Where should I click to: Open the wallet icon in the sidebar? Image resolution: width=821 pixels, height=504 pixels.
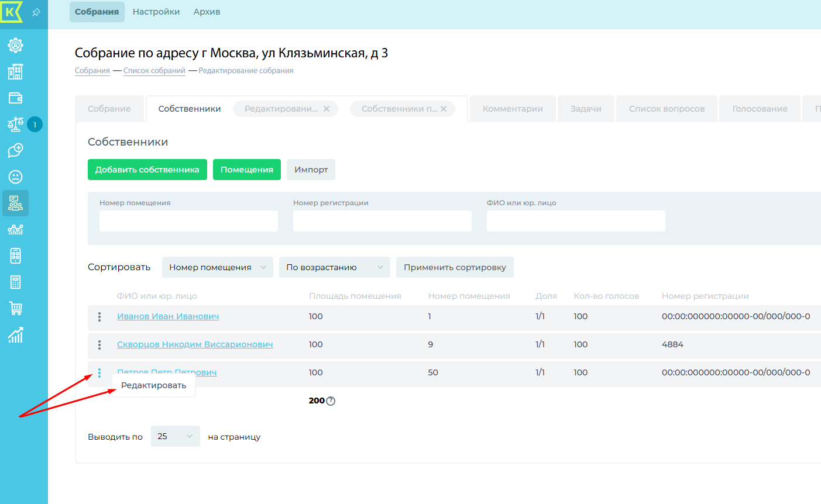(15, 98)
